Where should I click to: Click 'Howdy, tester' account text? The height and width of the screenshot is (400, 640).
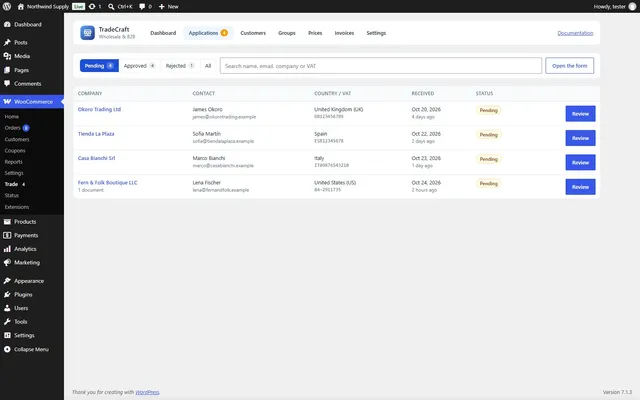tap(609, 7)
